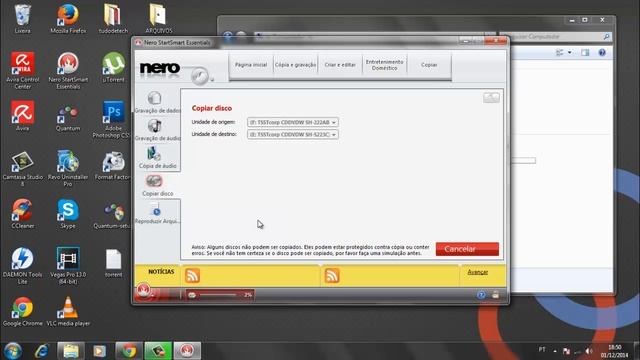Switch to Copiar tab
The width and height of the screenshot is (640, 360).
pos(429,65)
